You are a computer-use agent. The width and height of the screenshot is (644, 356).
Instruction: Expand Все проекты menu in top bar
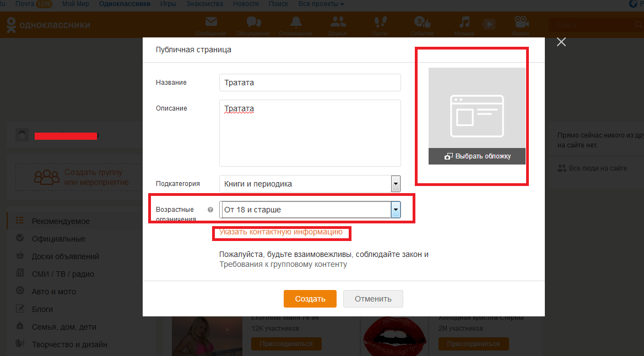pos(321,4)
